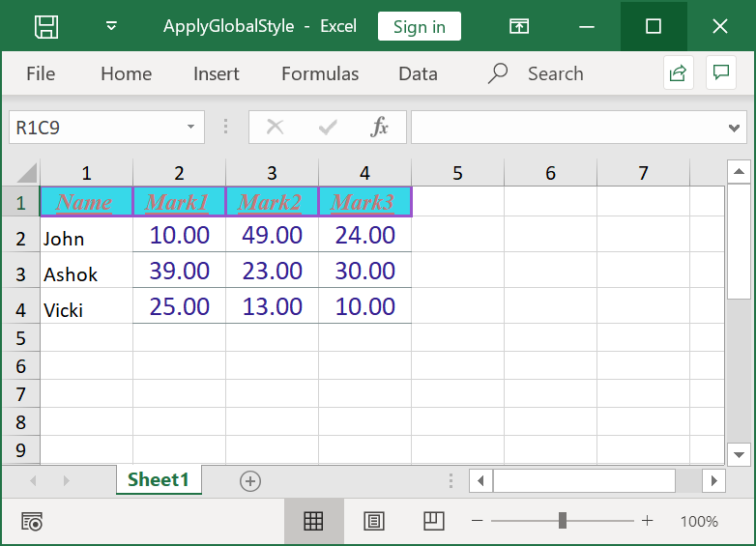Expand the formula bar chevron
This screenshot has height=546, width=756.
(735, 128)
